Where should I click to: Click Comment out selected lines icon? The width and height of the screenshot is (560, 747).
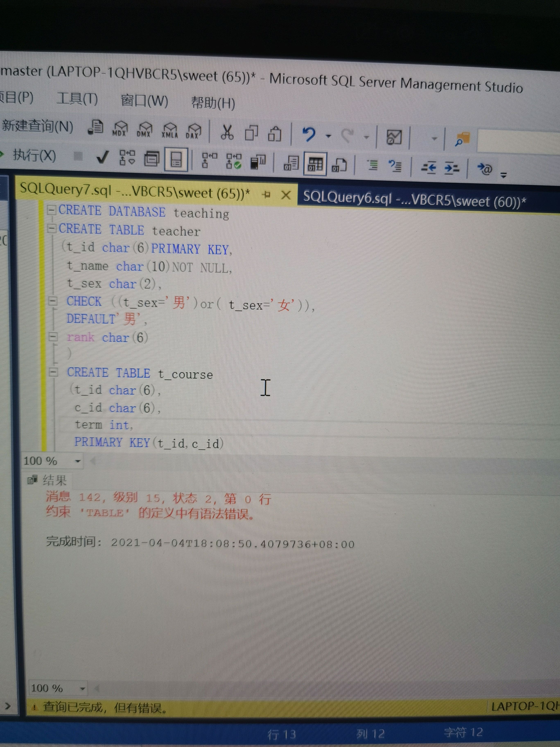372,165
